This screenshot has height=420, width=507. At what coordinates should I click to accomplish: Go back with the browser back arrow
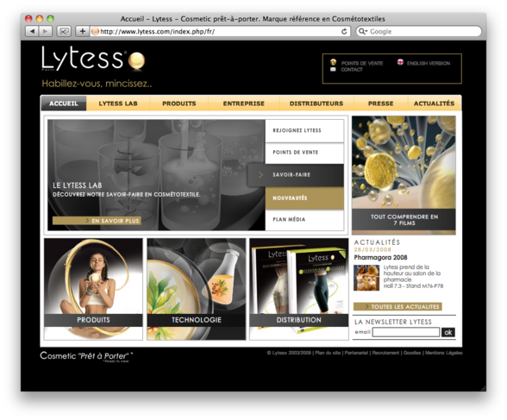pos(32,31)
